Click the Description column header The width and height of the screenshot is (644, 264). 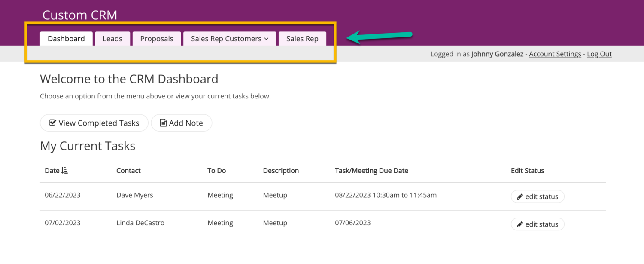click(281, 171)
